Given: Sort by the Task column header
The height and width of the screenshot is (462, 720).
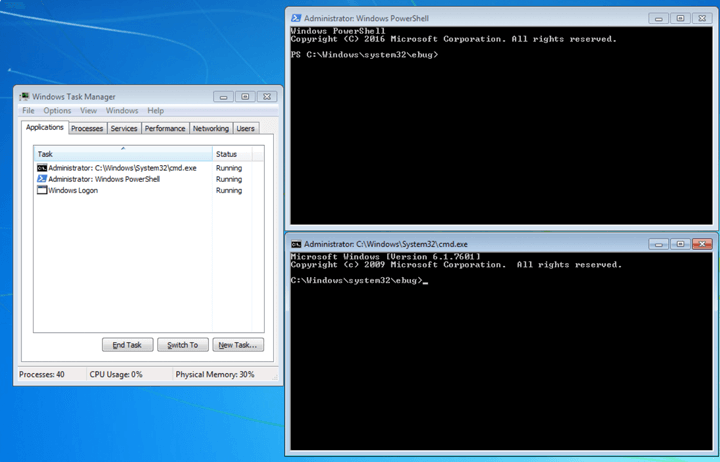Looking at the screenshot, I should (x=123, y=154).
